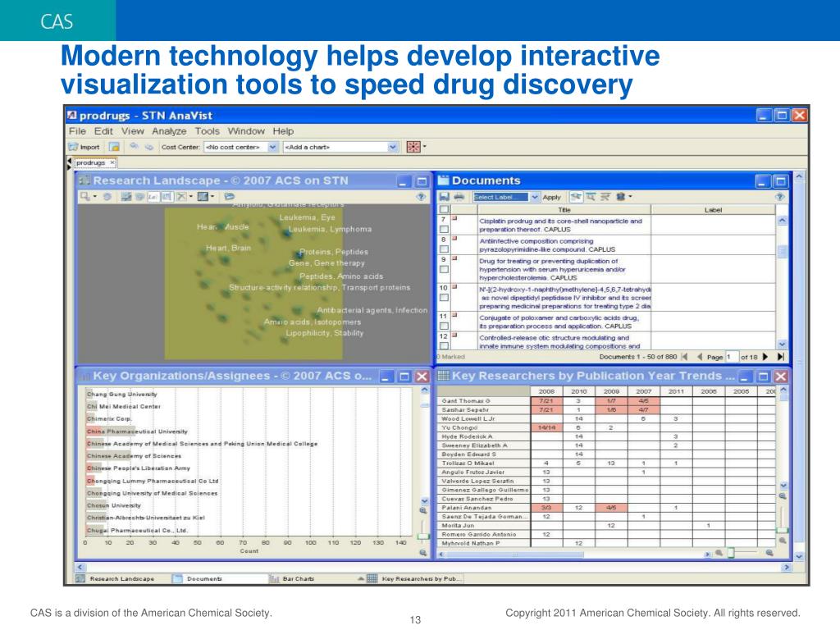This screenshot has height=630, width=840.
Task: Open the Edit menu
Action: click(103, 131)
